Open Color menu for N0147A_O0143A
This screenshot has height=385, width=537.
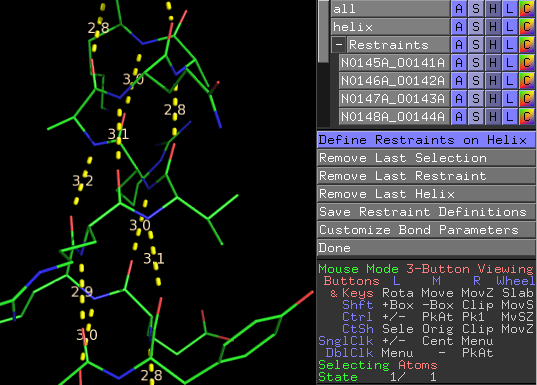[x=527, y=98]
